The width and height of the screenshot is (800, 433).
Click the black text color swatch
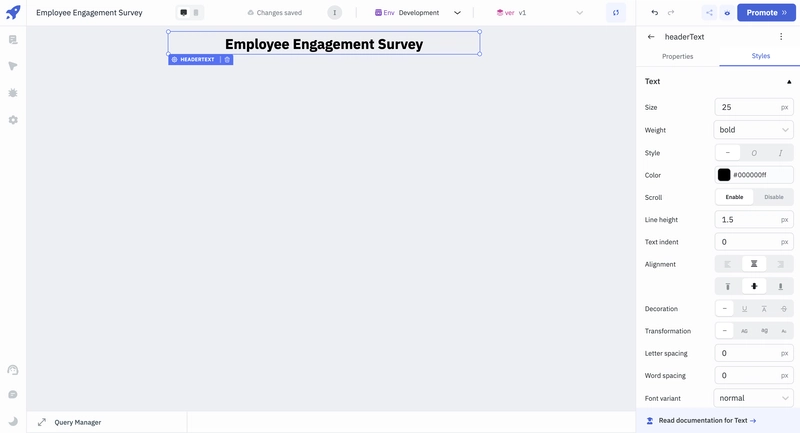click(724, 175)
